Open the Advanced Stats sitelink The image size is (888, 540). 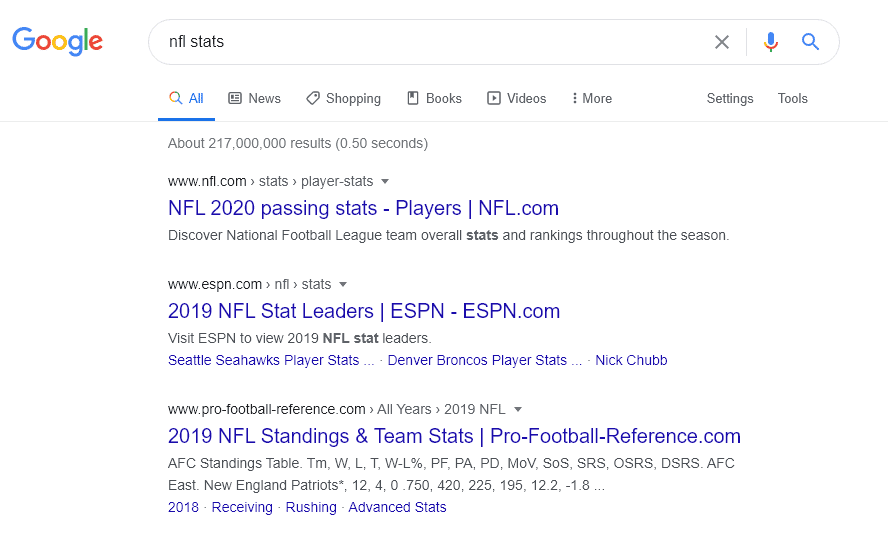tap(398, 508)
